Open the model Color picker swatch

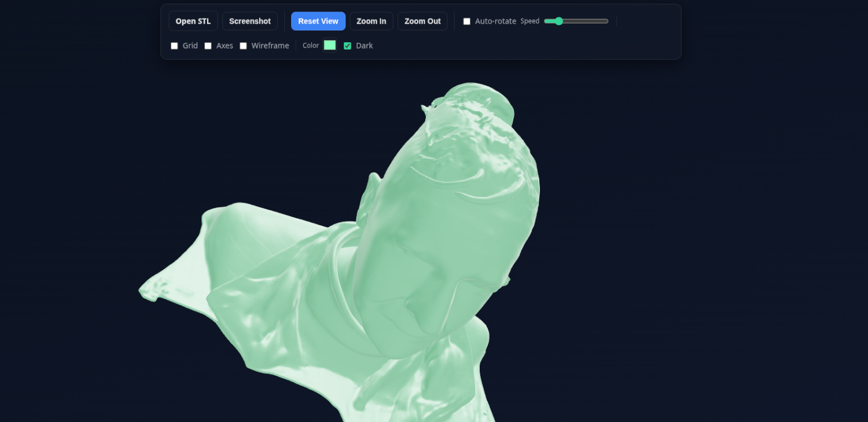(x=329, y=45)
